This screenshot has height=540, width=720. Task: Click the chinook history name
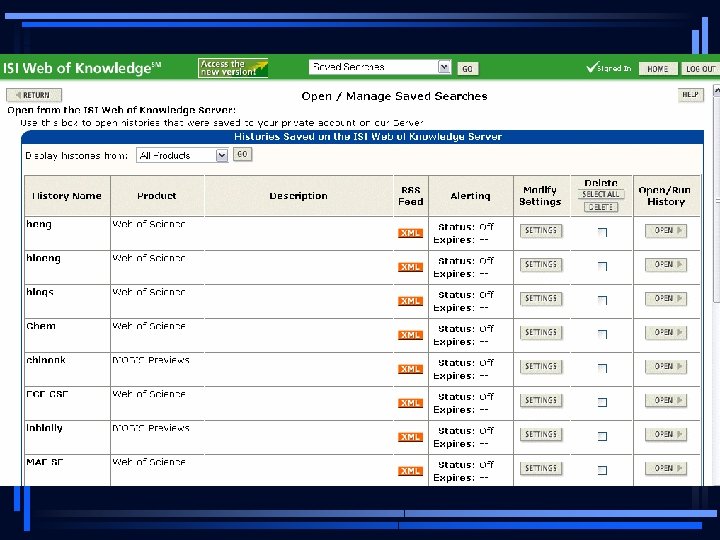click(46, 360)
